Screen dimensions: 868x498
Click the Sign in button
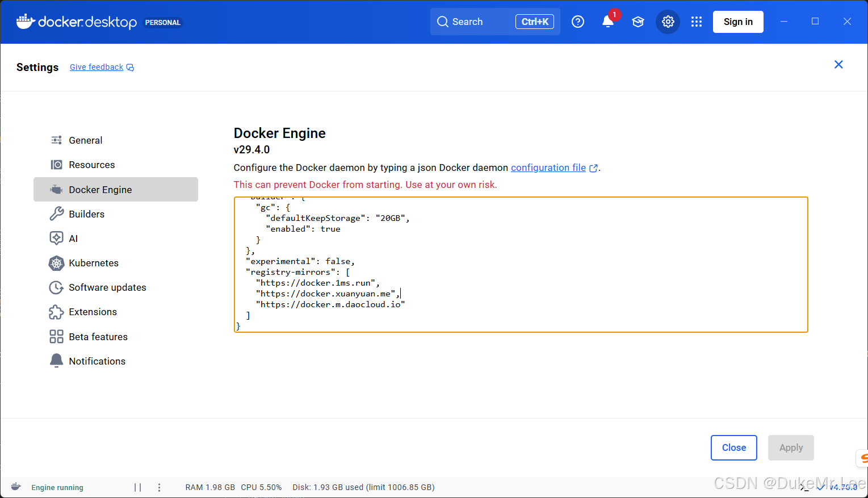pyautogui.click(x=738, y=22)
